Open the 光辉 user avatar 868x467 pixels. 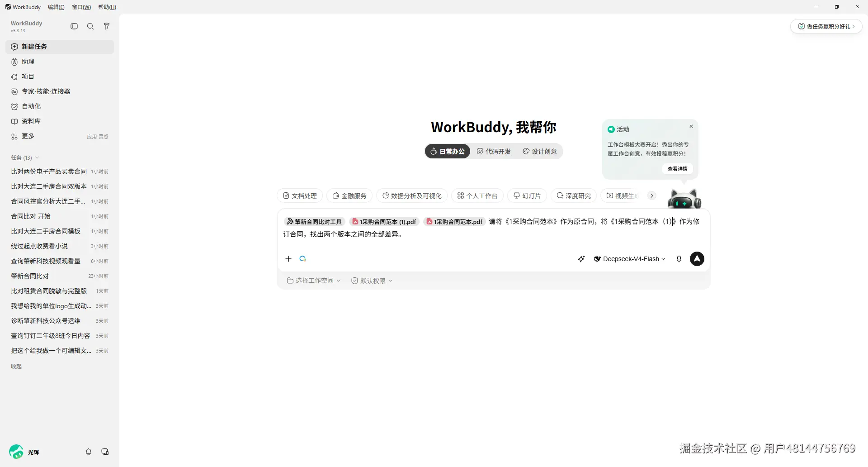pos(16,452)
